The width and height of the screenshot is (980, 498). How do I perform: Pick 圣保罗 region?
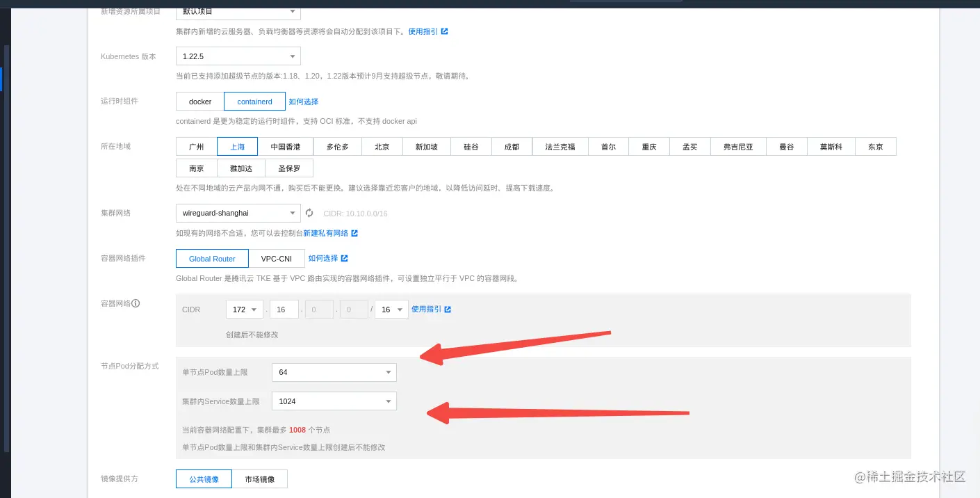[x=289, y=168]
